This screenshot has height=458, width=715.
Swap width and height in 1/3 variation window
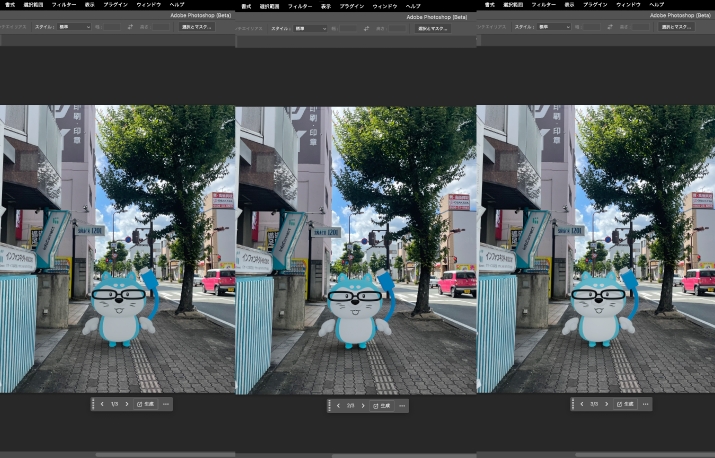point(130,27)
